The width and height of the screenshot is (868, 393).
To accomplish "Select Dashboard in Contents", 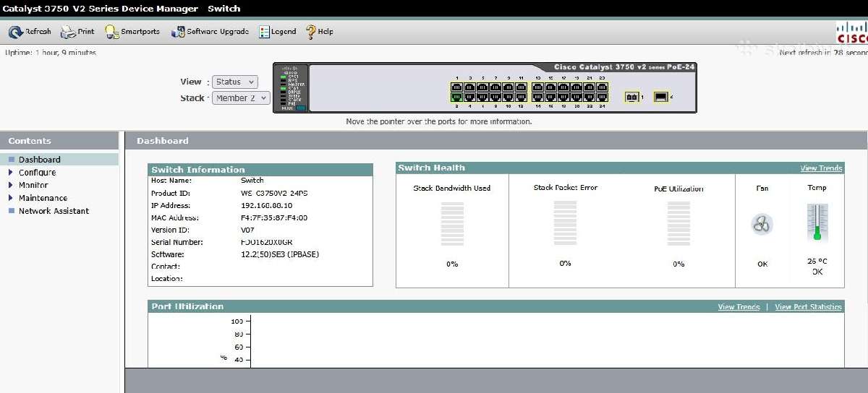I will (x=39, y=160).
